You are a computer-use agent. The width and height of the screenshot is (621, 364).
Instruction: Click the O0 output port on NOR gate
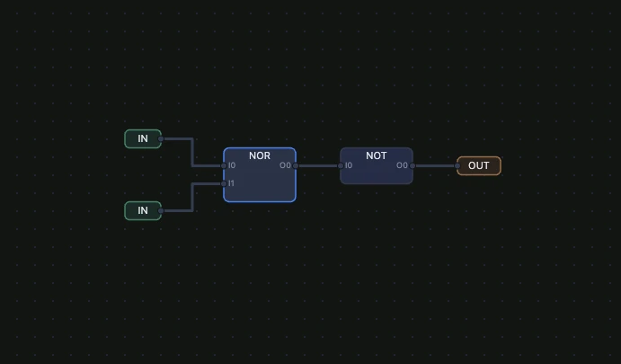coord(296,165)
